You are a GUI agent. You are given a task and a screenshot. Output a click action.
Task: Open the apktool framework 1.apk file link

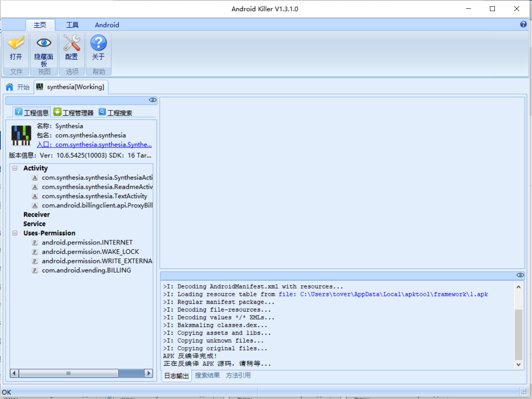pyautogui.click(x=383, y=294)
